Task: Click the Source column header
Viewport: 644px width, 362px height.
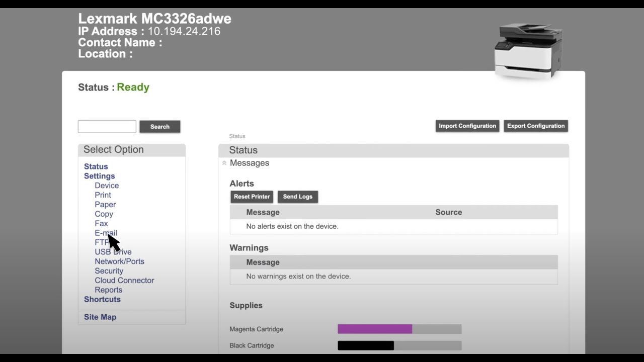Action: coord(449,212)
